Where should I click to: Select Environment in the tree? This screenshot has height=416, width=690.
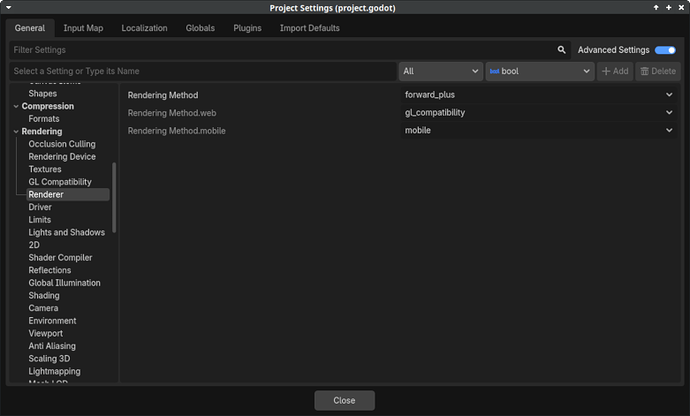(x=52, y=321)
